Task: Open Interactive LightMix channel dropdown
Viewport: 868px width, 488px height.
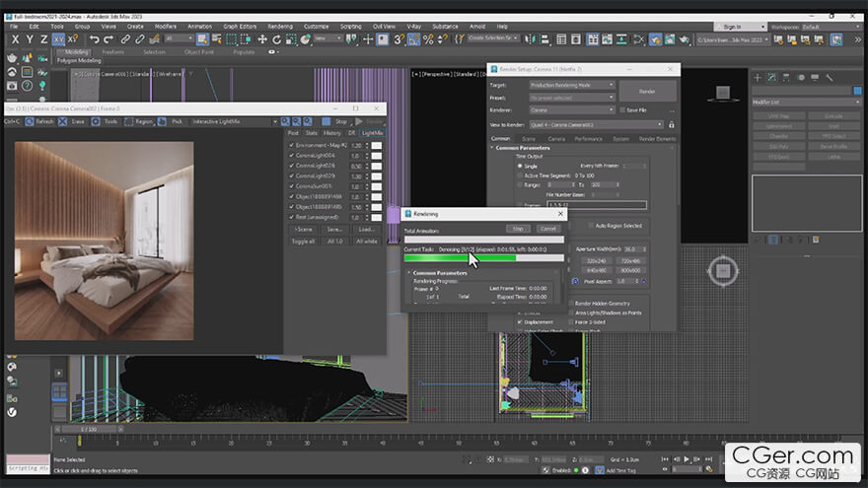Action: [x=234, y=121]
